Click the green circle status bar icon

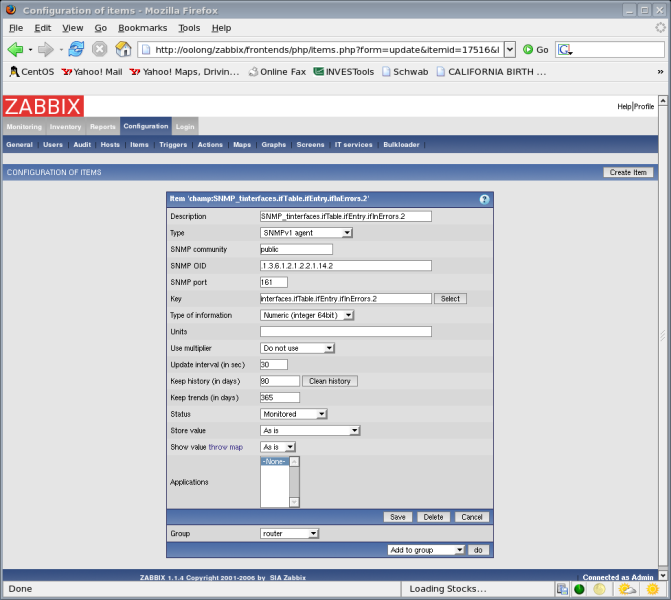pos(579,589)
